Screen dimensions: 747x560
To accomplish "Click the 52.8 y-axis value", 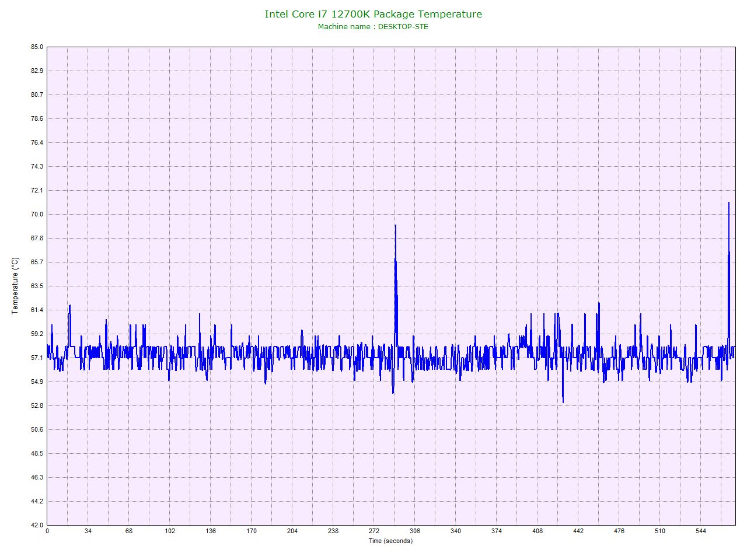I will click(37, 405).
